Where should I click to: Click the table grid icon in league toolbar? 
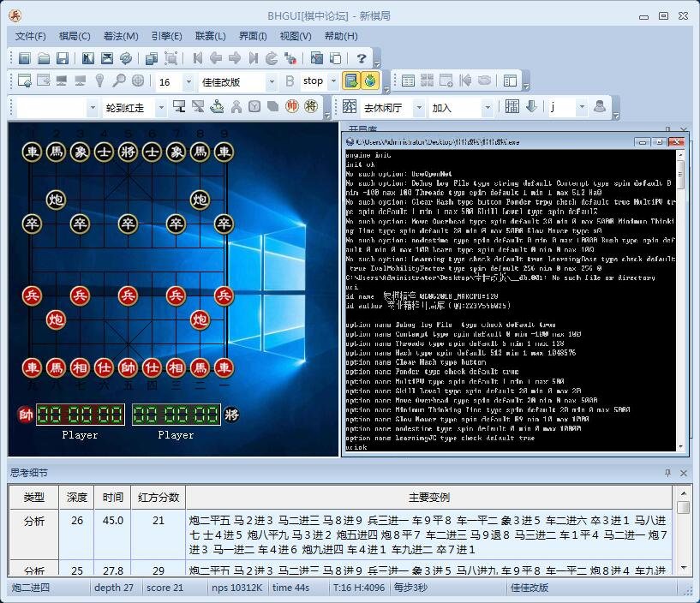coord(408,81)
